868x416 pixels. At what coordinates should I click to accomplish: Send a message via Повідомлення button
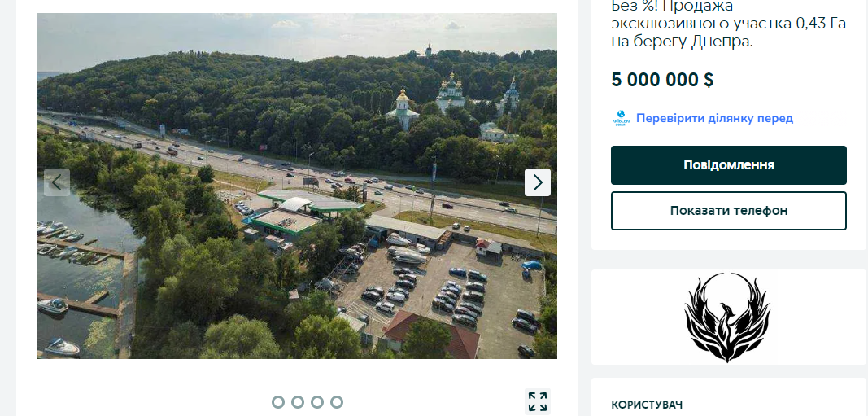click(x=729, y=165)
